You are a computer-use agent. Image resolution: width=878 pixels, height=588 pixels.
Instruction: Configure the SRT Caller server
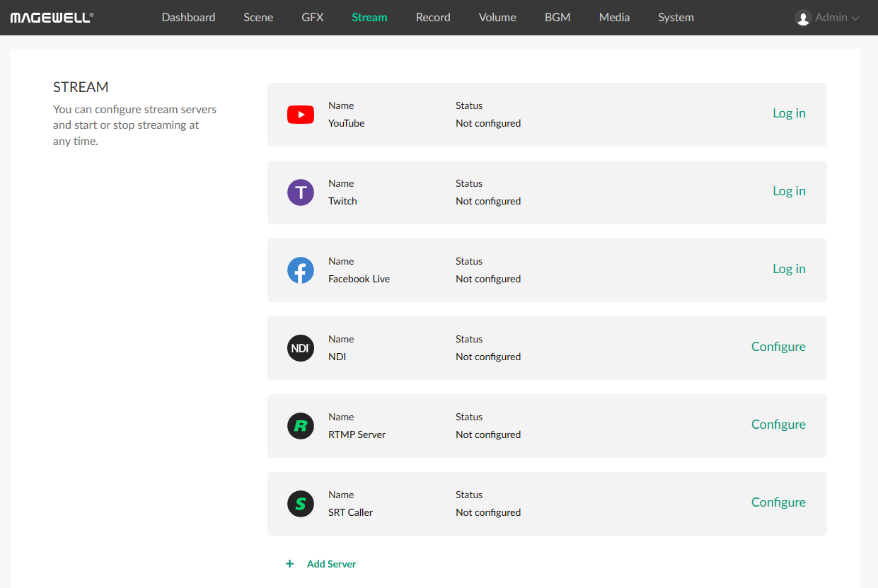click(x=778, y=502)
